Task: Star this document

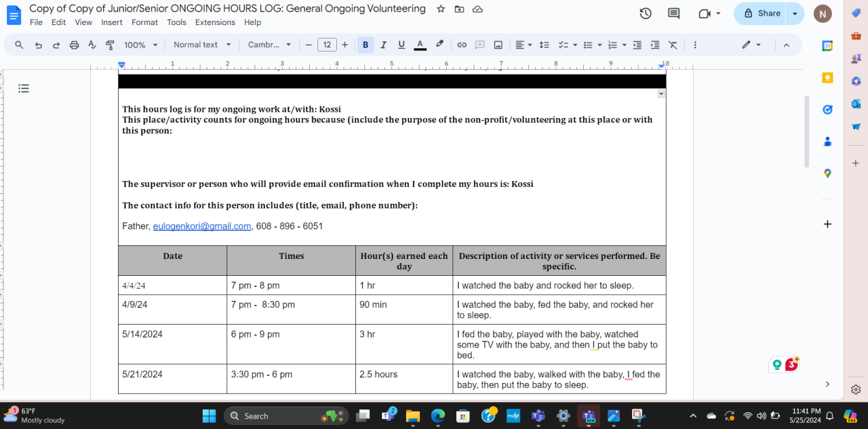Action: pyautogui.click(x=441, y=9)
